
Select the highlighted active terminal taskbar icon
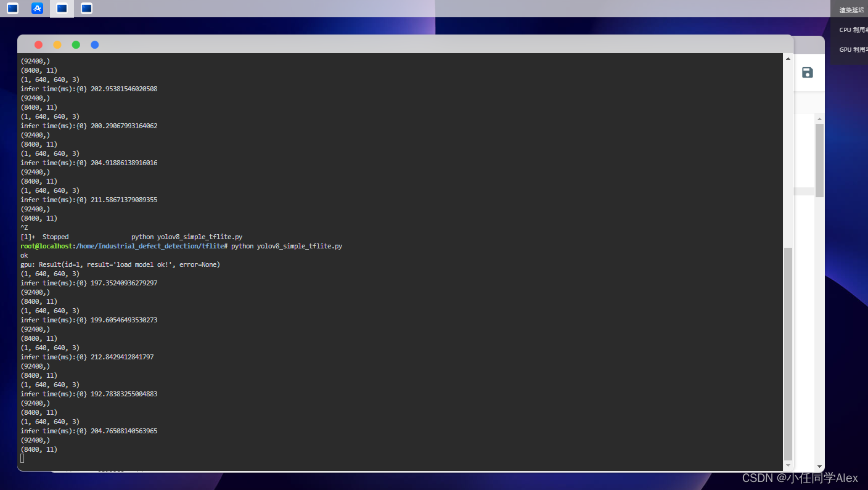pos(62,9)
